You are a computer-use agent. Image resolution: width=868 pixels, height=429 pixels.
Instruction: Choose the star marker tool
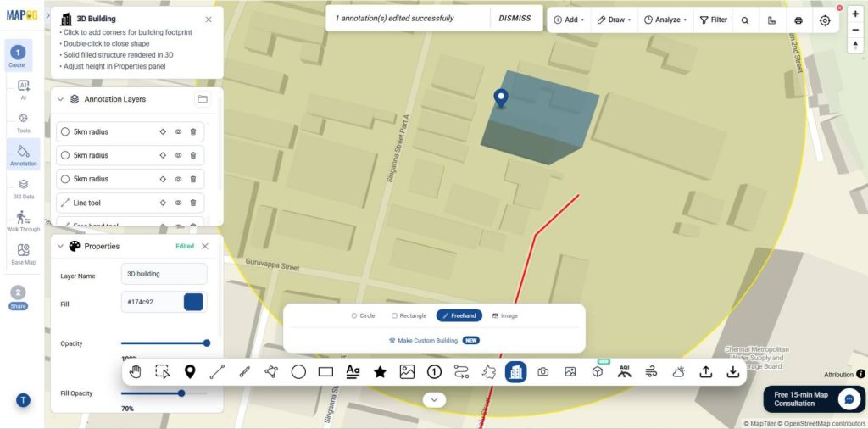tap(380, 372)
